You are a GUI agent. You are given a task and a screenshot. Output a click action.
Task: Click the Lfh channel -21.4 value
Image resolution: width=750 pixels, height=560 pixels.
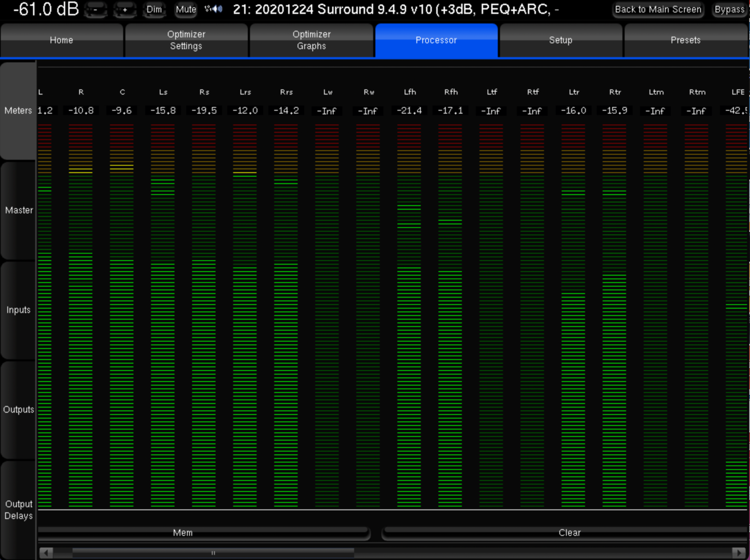(x=409, y=110)
